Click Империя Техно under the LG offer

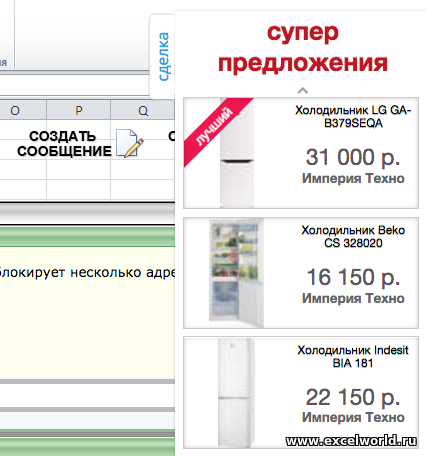353,178
